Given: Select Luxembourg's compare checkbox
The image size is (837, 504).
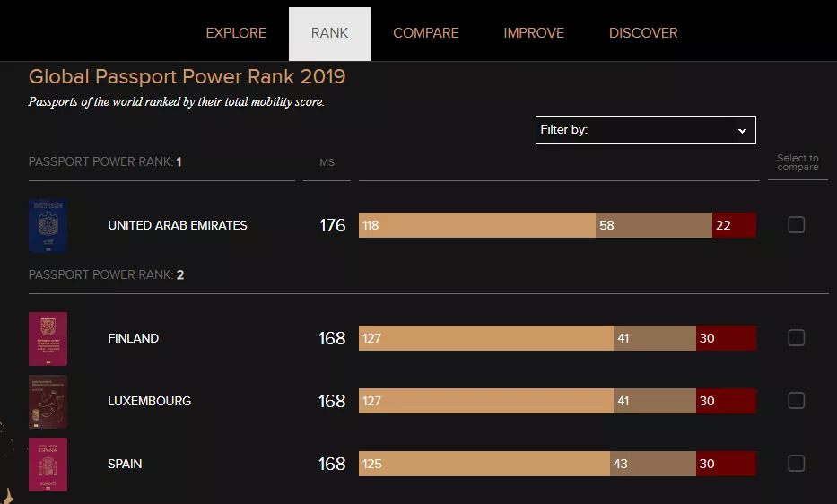Looking at the screenshot, I should point(796,401).
